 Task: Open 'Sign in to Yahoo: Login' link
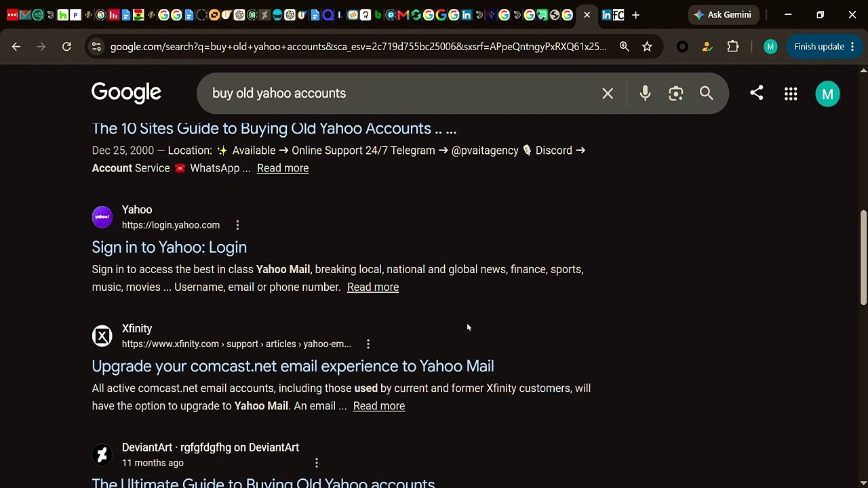coord(170,247)
